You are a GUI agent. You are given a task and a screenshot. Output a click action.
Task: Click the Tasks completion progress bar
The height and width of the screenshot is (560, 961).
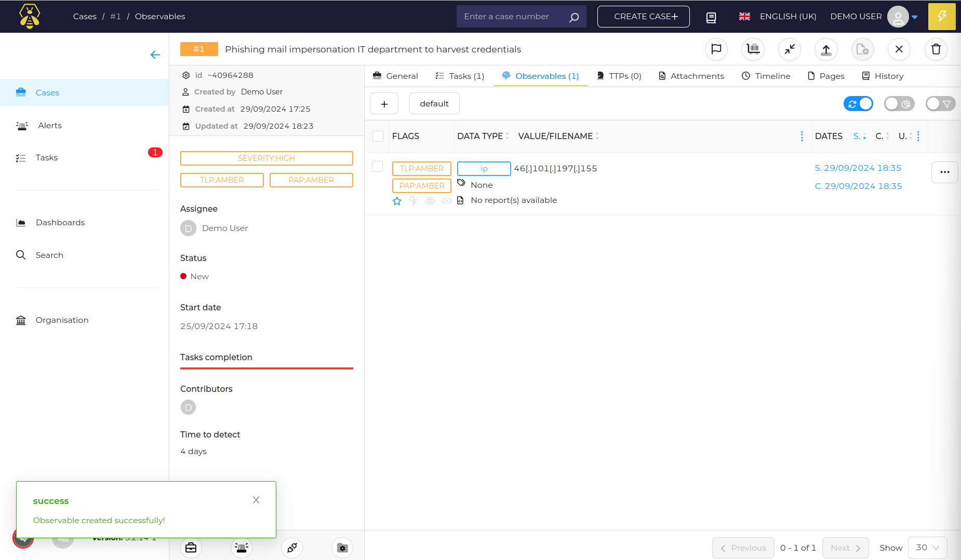266,368
